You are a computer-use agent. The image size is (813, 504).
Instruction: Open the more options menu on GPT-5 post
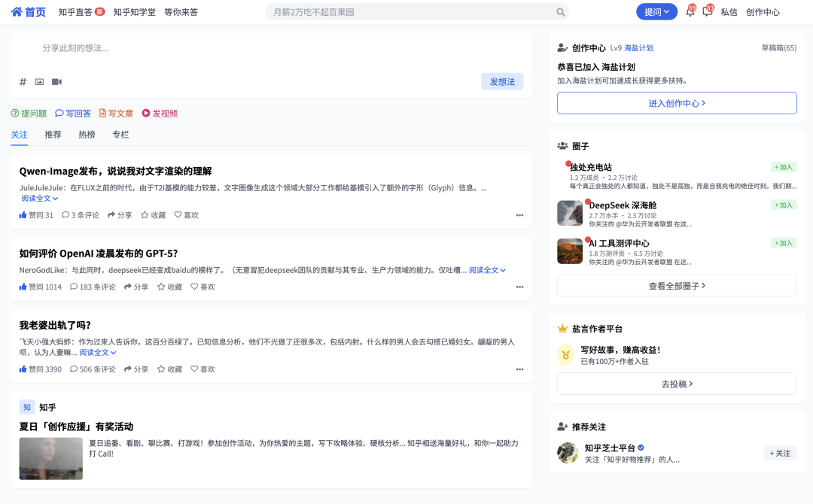coord(519,287)
